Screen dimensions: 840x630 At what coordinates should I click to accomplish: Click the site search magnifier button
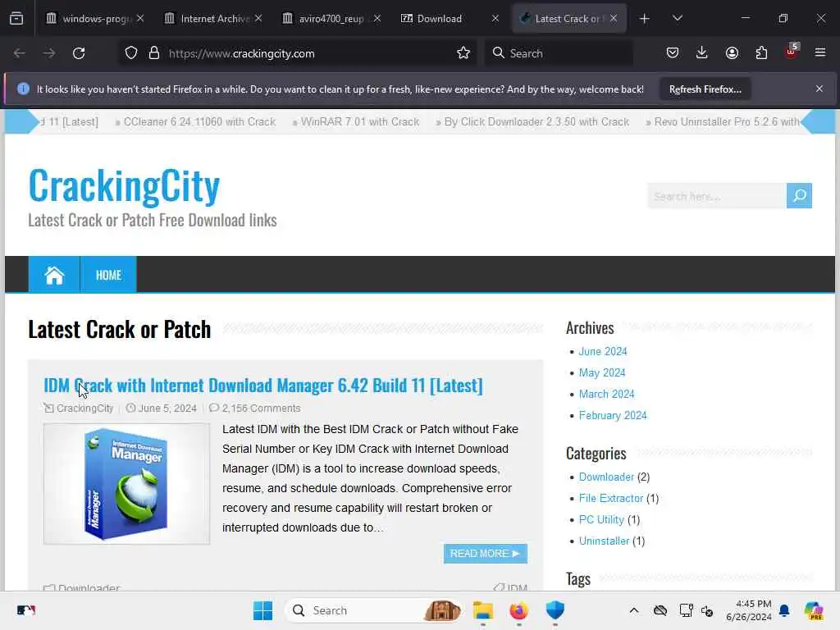(x=799, y=196)
